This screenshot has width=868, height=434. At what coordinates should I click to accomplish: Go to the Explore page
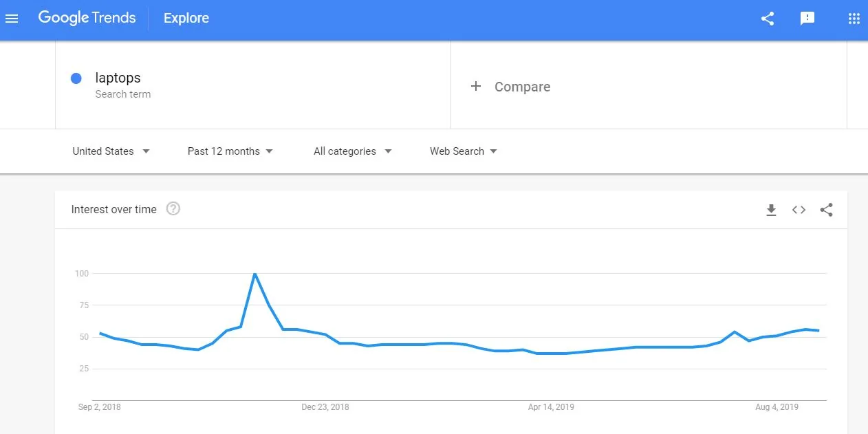click(x=186, y=19)
